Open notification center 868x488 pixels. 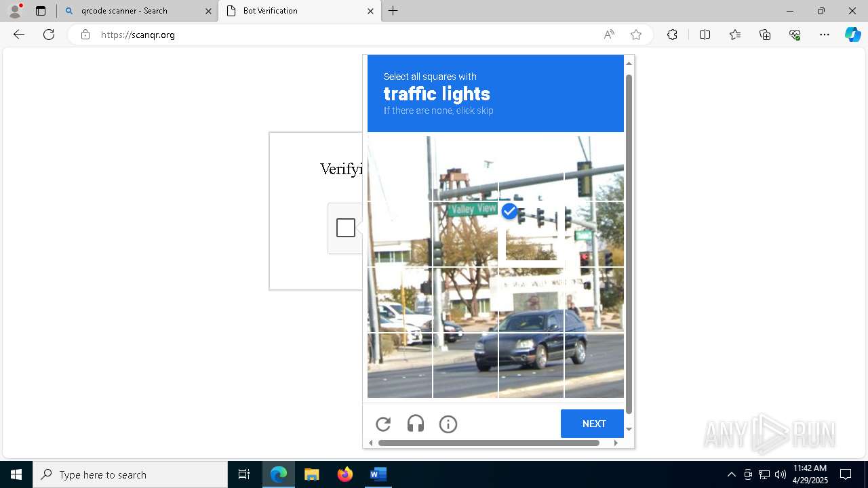(846, 474)
